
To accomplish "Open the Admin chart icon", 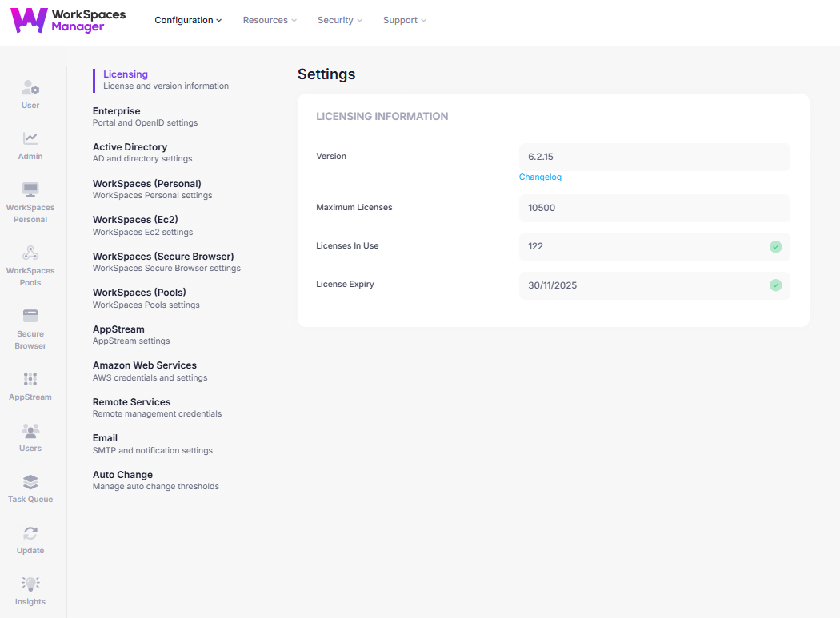I will (x=30, y=139).
